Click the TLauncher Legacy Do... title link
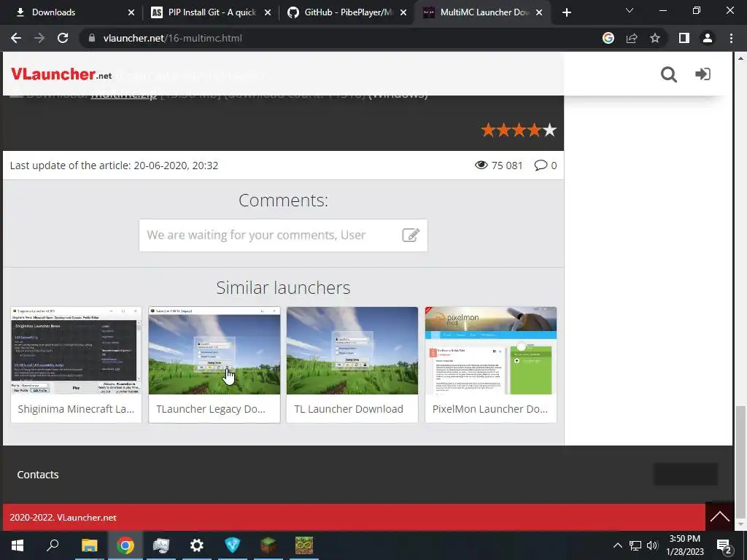 (211, 409)
